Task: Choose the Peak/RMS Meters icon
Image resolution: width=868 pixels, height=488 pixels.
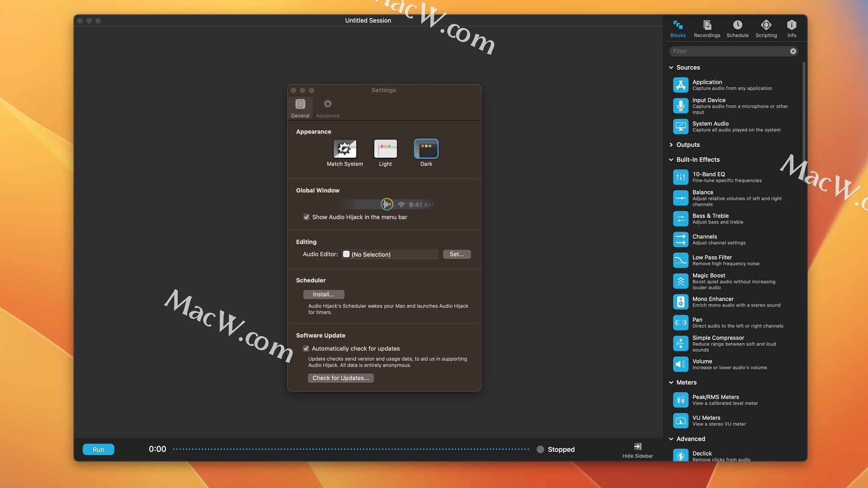Action: coord(680,400)
